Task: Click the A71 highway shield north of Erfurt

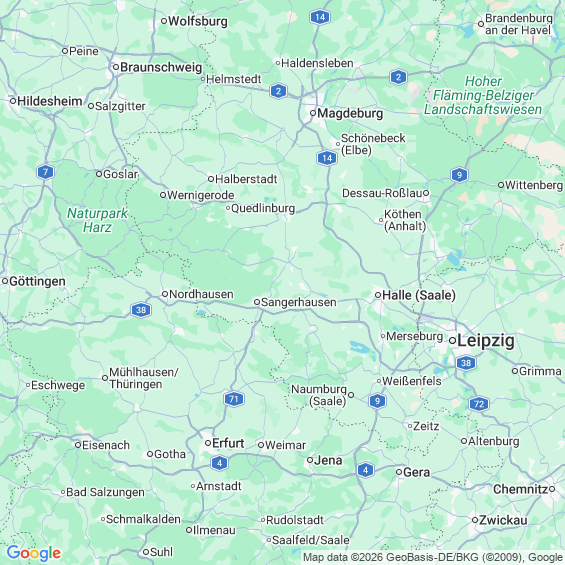Action: pyautogui.click(x=234, y=399)
